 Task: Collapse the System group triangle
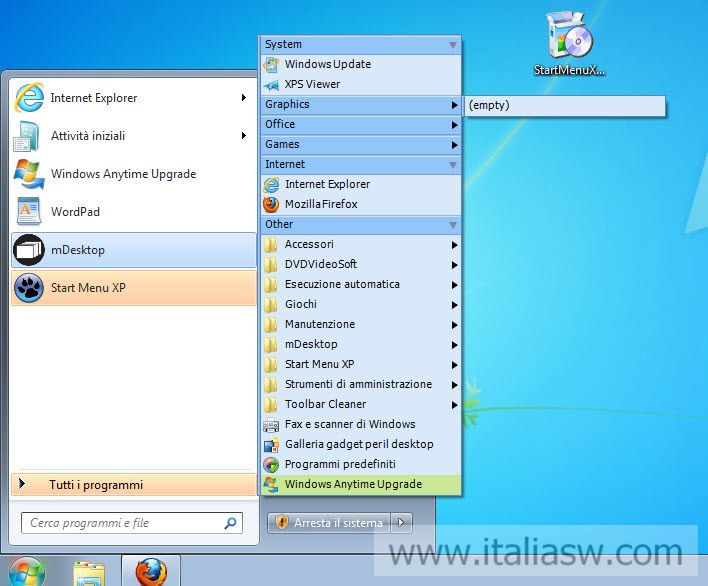[453, 45]
